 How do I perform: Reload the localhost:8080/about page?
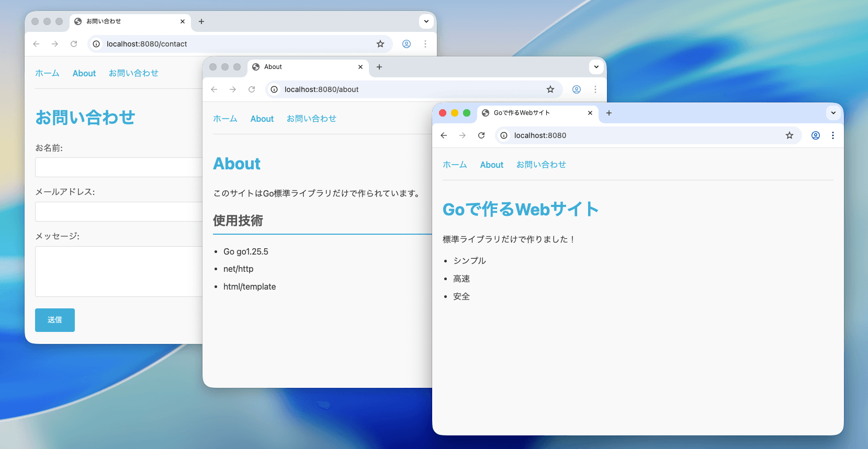point(252,89)
